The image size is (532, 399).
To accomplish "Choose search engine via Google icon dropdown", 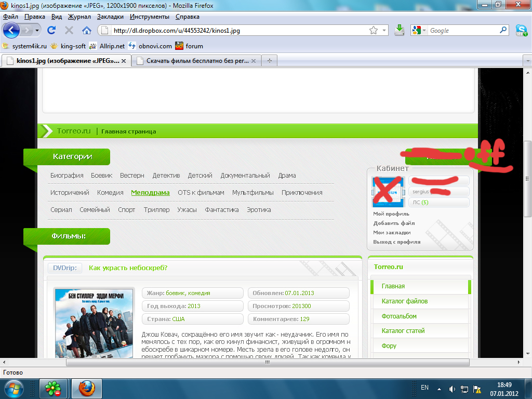I will tap(419, 31).
